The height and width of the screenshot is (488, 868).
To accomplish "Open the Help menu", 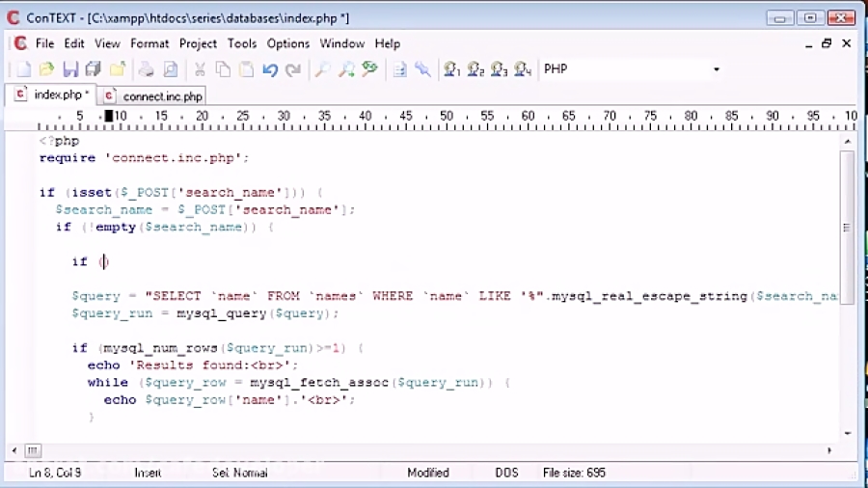I will pyautogui.click(x=388, y=43).
